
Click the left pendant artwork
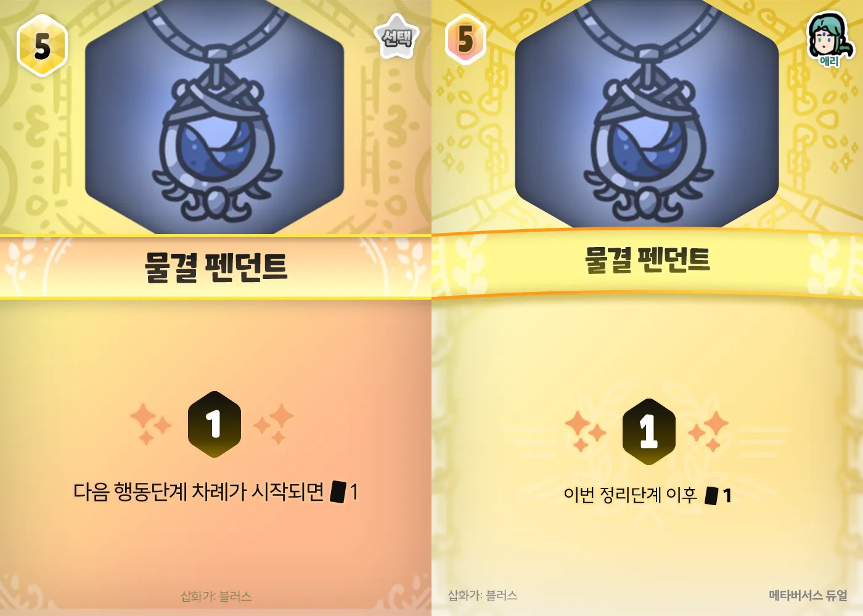(215, 117)
